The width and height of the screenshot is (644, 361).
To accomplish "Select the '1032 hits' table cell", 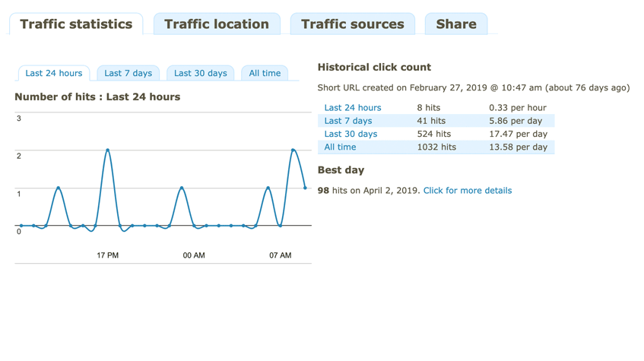I will 436,147.
